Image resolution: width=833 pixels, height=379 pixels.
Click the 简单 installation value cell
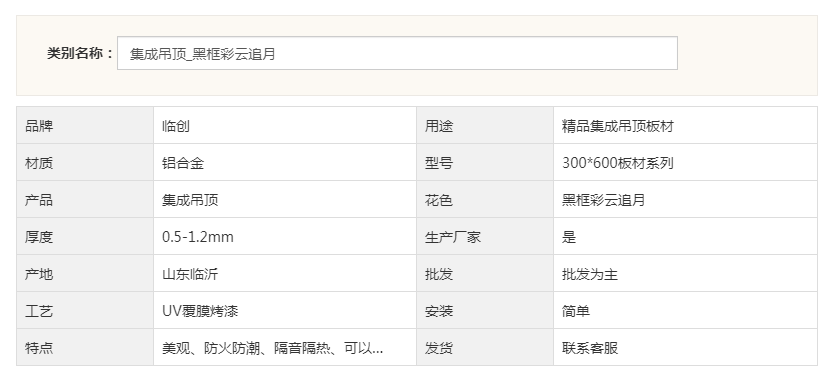coord(685,310)
